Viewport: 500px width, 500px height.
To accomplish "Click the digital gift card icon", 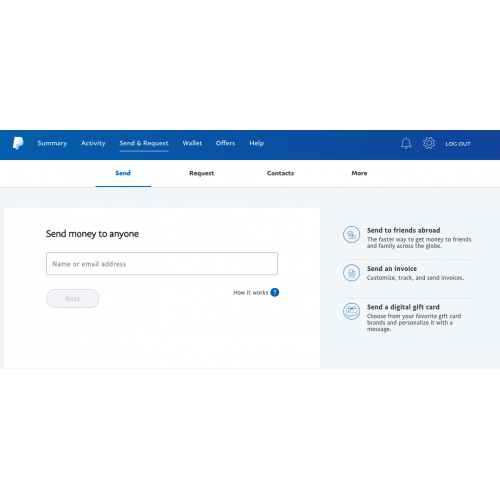I will coord(351,311).
